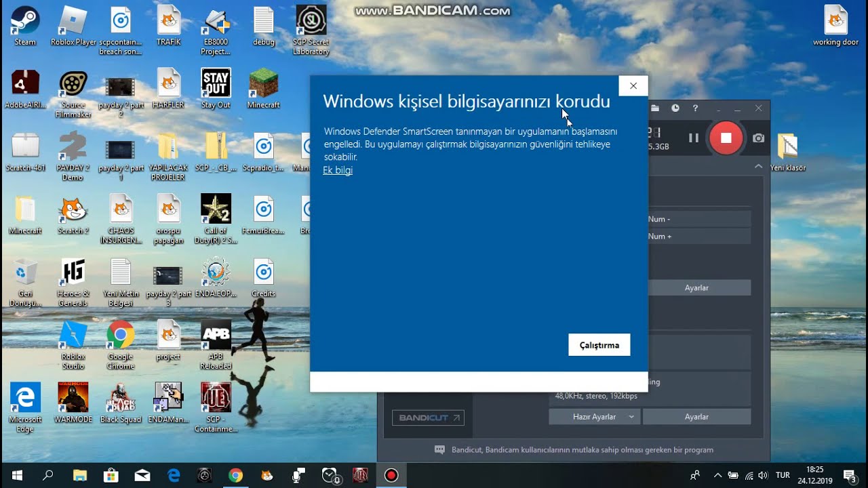Open volume control in system tray
The image size is (868, 488).
[763, 475]
